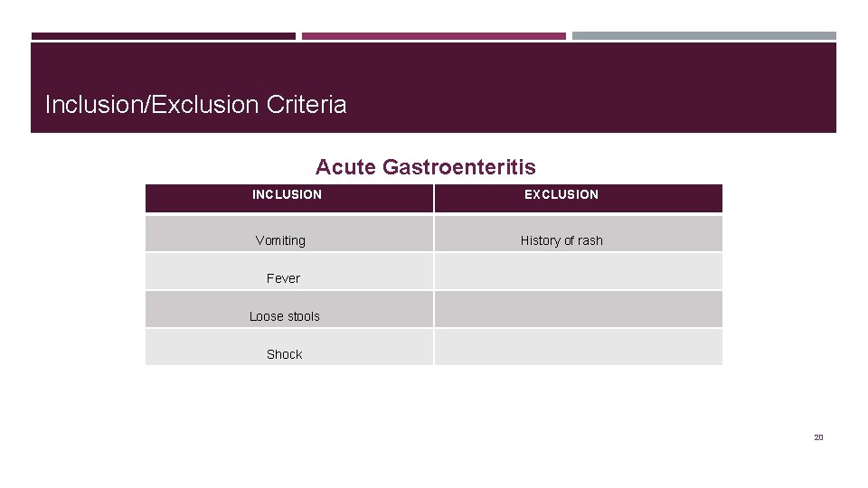Click the empty exclusion cell beside Fever
Viewport: 868px width, 488px height.
point(579,272)
